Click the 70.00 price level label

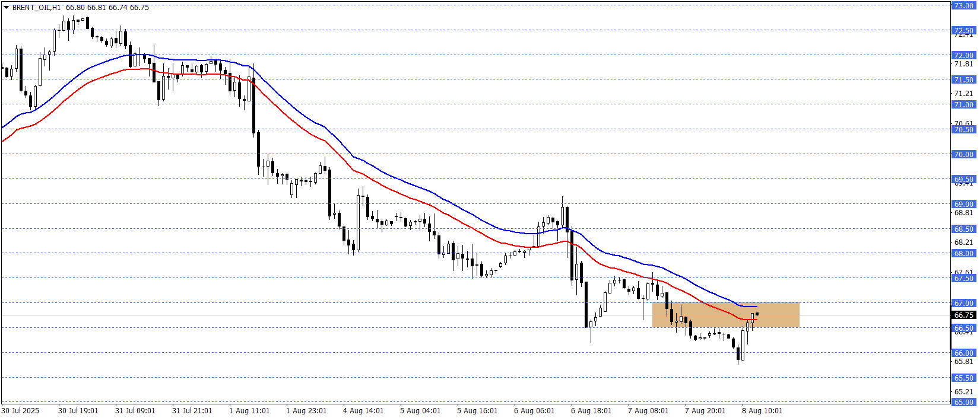(963, 154)
